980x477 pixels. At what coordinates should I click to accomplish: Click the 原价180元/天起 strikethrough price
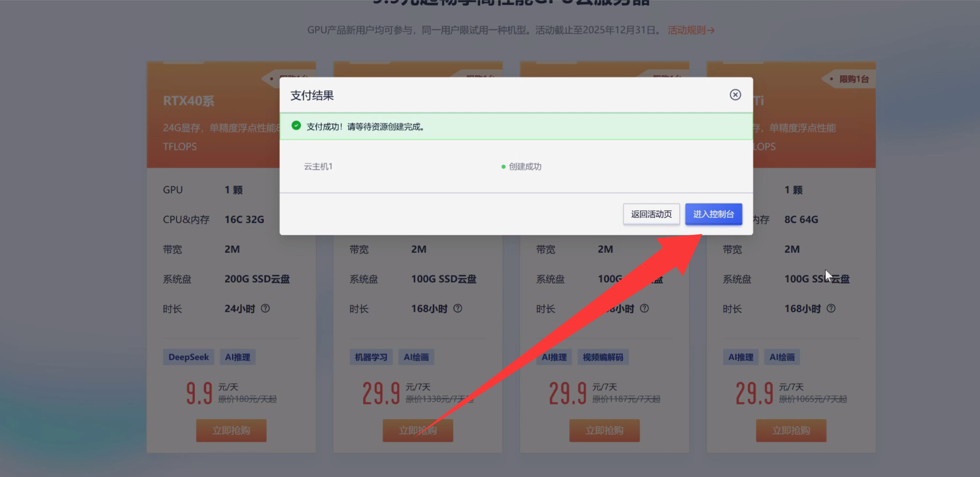(247, 399)
